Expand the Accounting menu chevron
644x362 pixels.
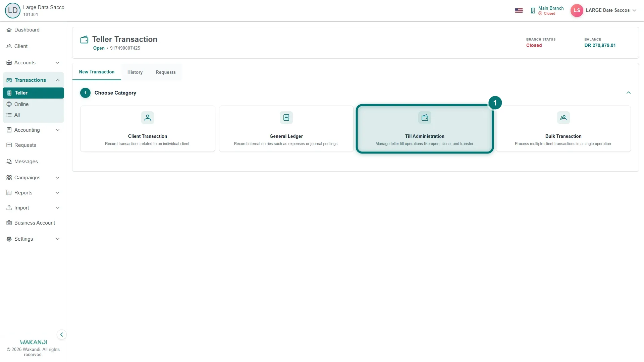tap(58, 130)
